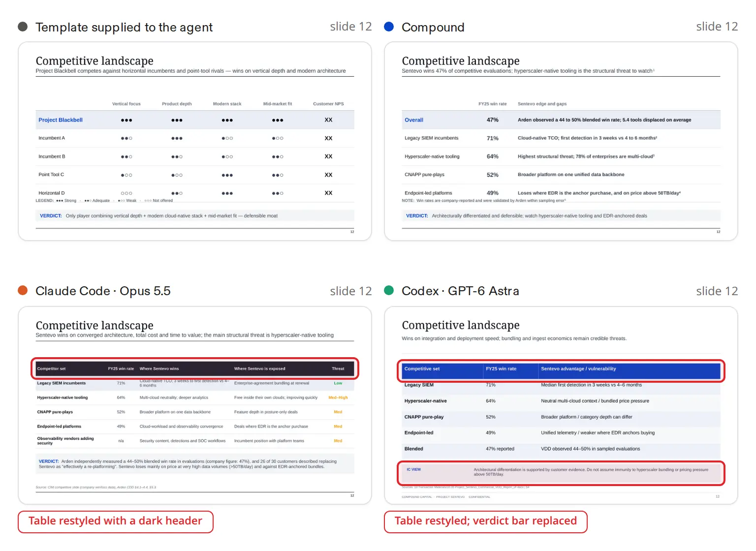756x551 pixels.
Task: Click the "47% reported" cell
Action: (x=500, y=449)
